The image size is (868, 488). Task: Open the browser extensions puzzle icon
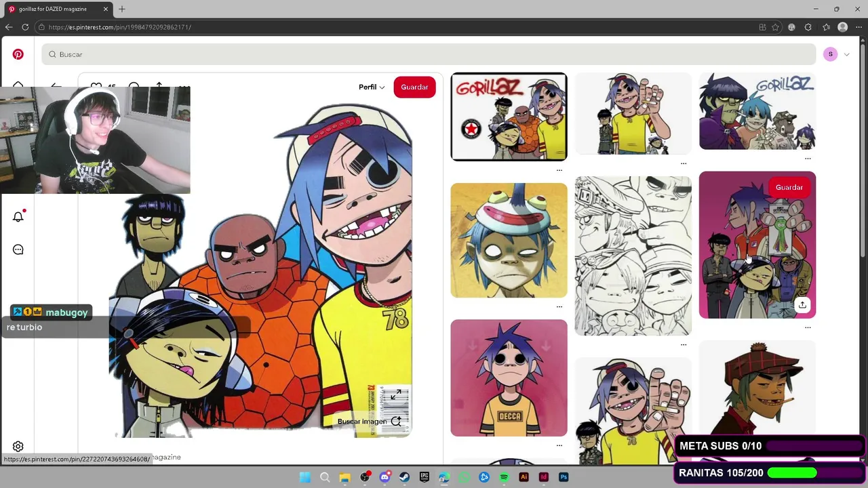pos(808,27)
